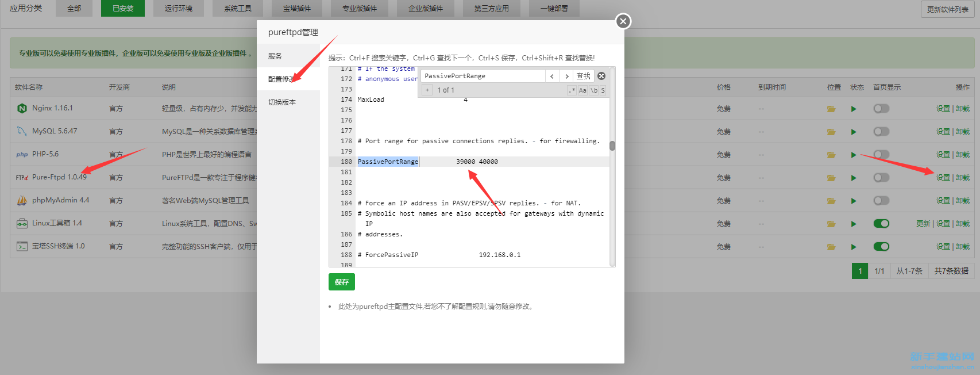
Task: Close the editor search box
Action: [601, 76]
